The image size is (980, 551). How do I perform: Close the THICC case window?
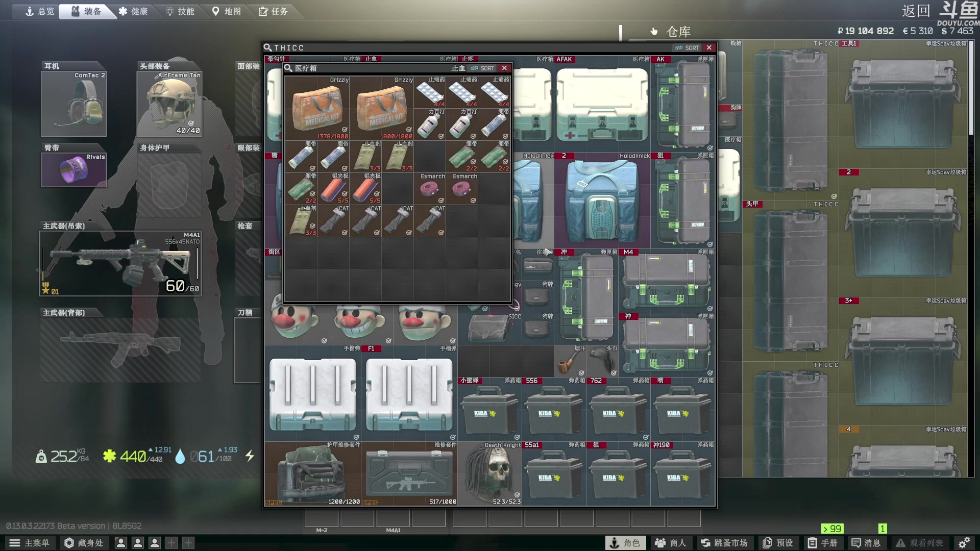[709, 47]
